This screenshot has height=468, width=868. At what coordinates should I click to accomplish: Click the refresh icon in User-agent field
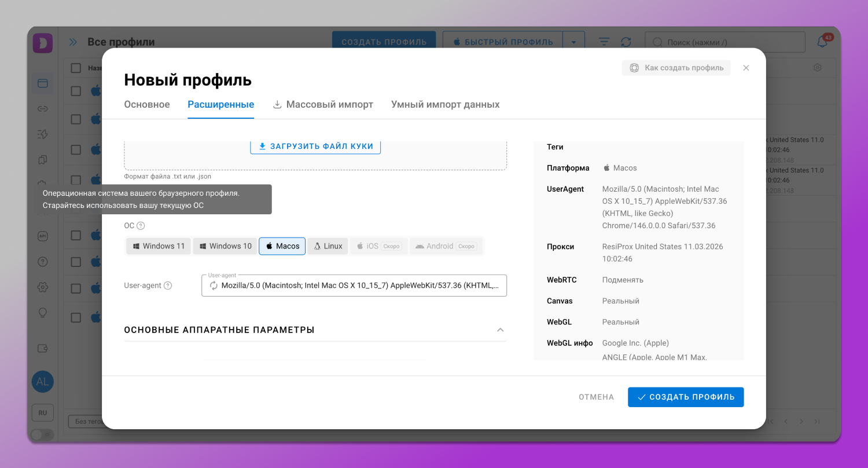click(x=214, y=286)
